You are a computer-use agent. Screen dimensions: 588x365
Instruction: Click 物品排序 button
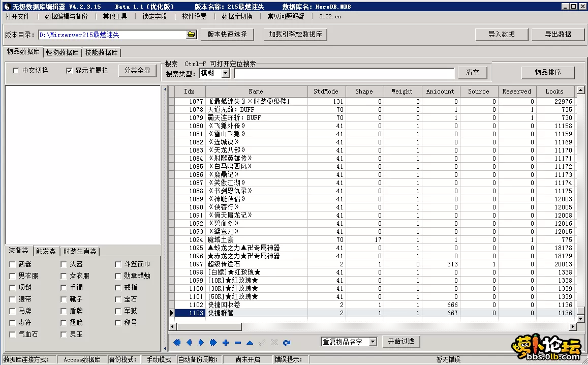548,72
